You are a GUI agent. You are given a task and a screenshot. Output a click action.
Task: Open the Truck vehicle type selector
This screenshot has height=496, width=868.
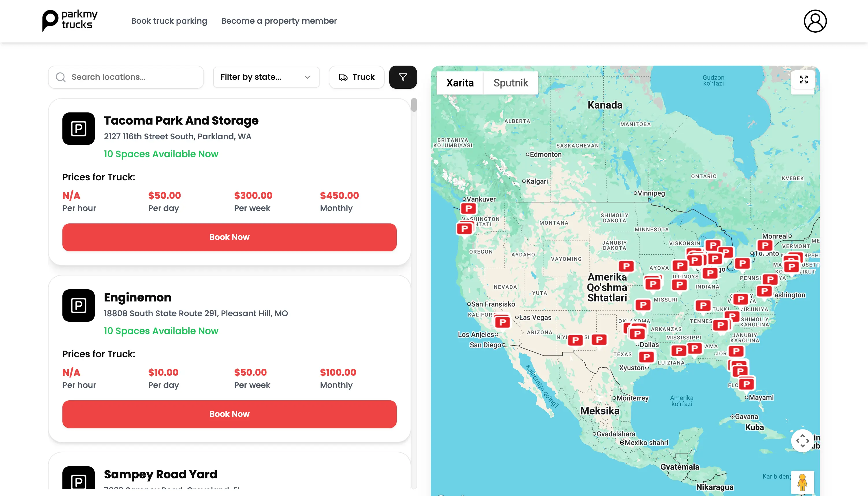[357, 77]
